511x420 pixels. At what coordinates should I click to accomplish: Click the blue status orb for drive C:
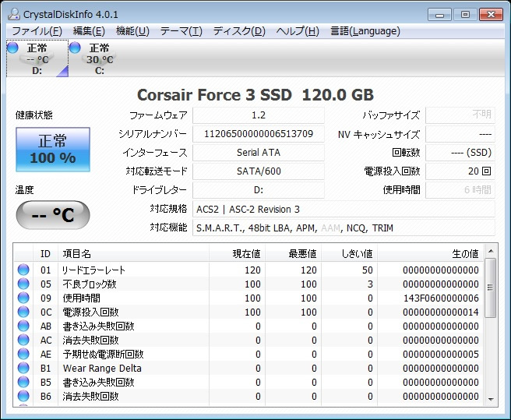pos(75,48)
